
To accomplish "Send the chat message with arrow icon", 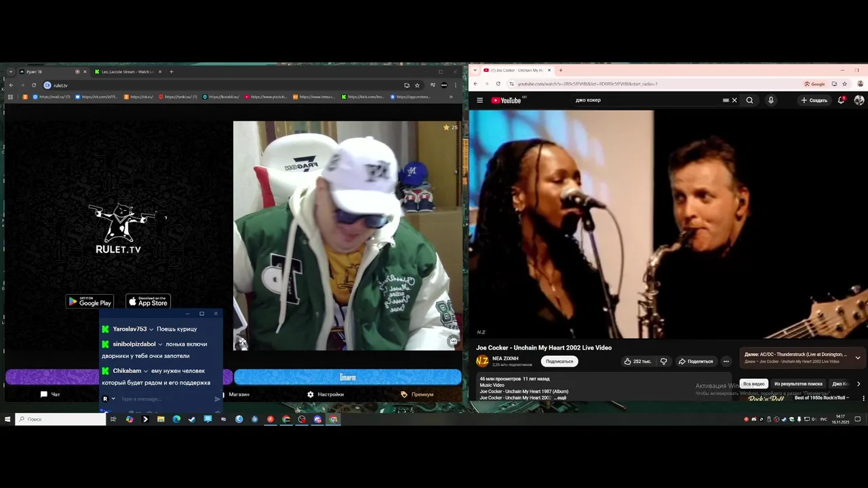I will point(217,399).
